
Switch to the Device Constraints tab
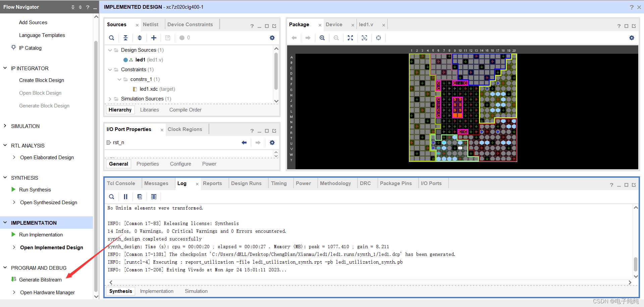[x=190, y=25]
